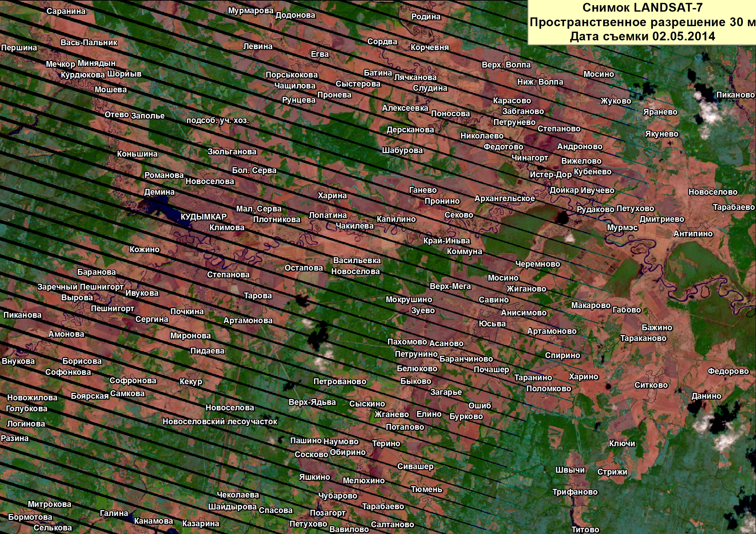This screenshot has width=756, height=534.
Task: Click the подсоб. уч. хоз. label
Action: [218, 120]
